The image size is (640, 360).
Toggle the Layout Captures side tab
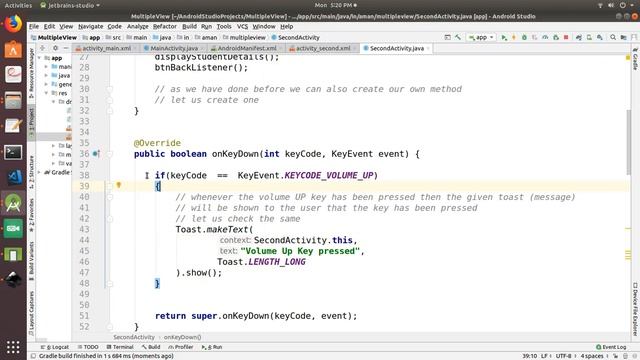pos(31,313)
